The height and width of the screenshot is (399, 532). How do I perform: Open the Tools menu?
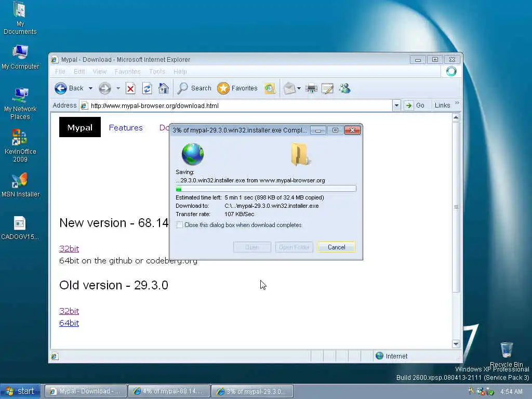point(157,72)
